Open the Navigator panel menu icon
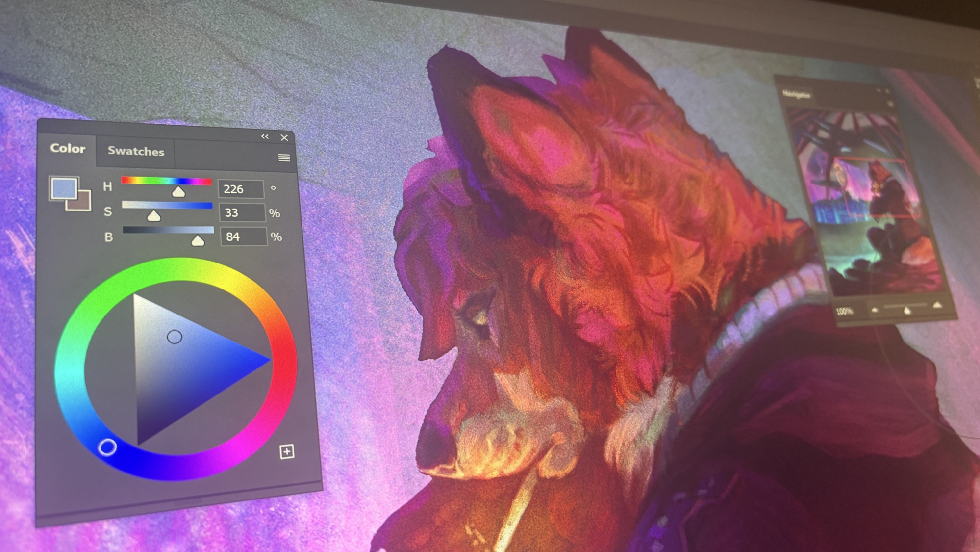 (x=890, y=104)
